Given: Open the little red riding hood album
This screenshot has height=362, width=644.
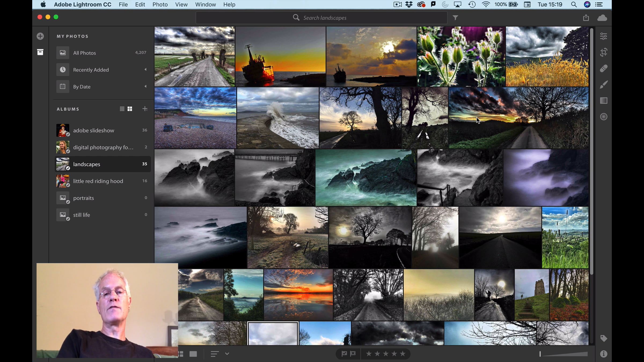Looking at the screenshot, I should [98, 181].
